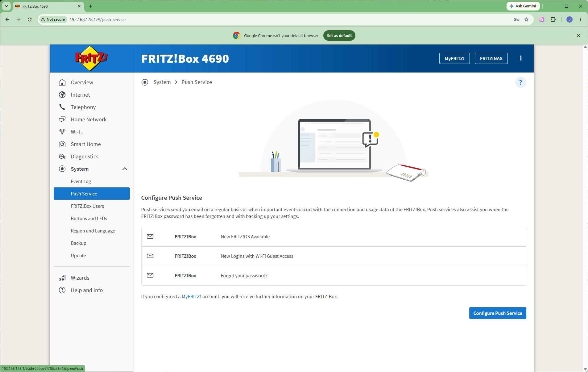
Task: Click the Home Network devices icon
Action: [x=62, y=119]
